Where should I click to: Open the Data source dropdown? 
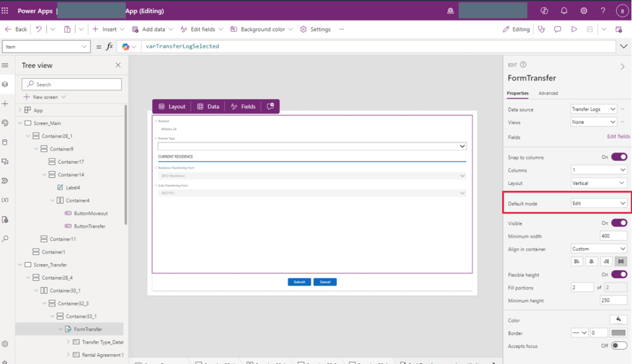[593, 109]
